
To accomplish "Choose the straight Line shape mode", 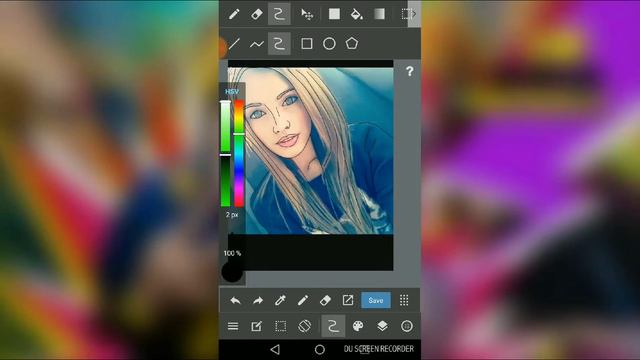I will coord(234,44).
